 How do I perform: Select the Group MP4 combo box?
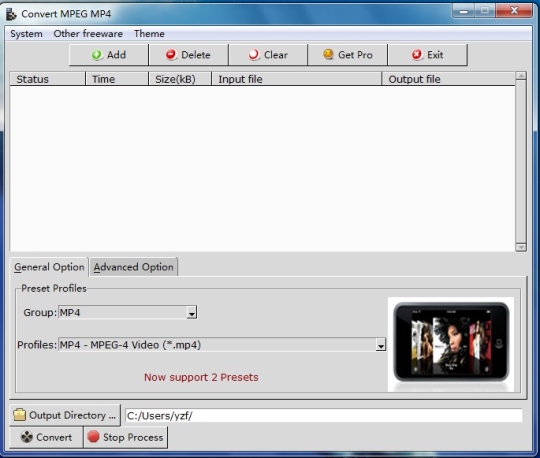click(128, 312)
